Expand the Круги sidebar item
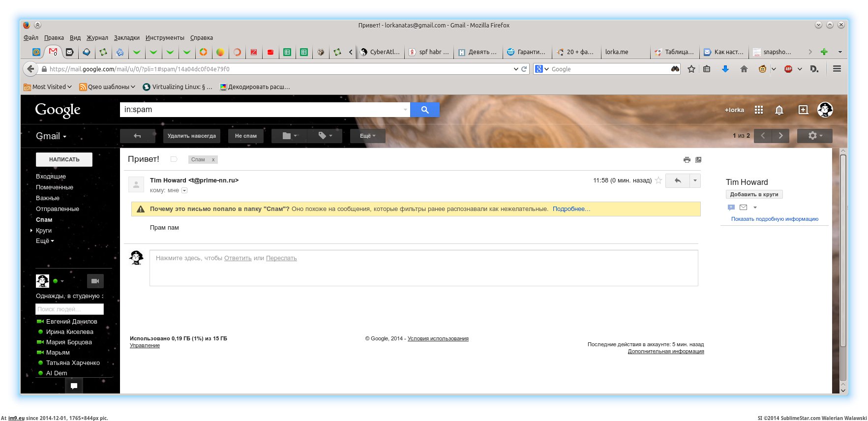Viewport: 868px width, 421px height. [x=31, y=230]
